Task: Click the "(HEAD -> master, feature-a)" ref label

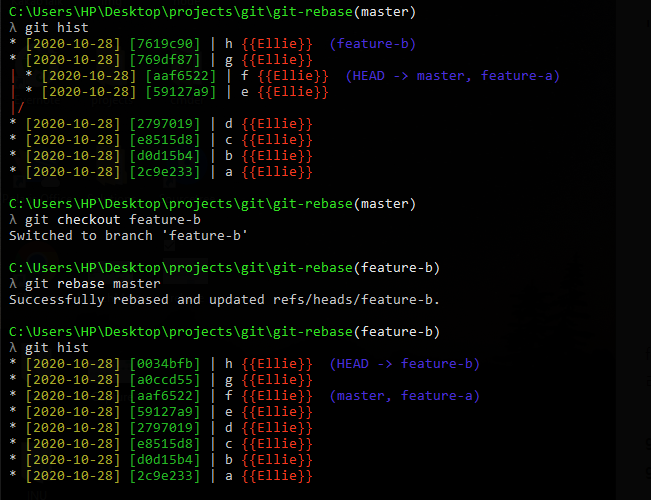Action: tap(453, 76)
